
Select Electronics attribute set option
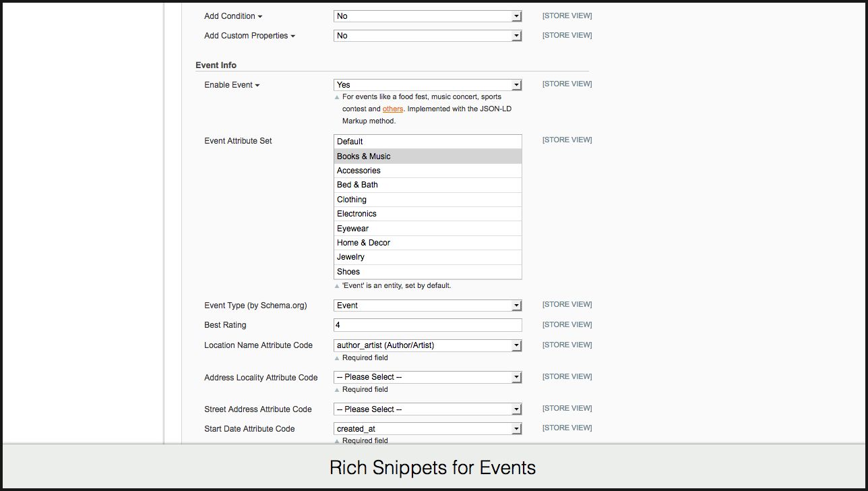click(x=427, y=214)
